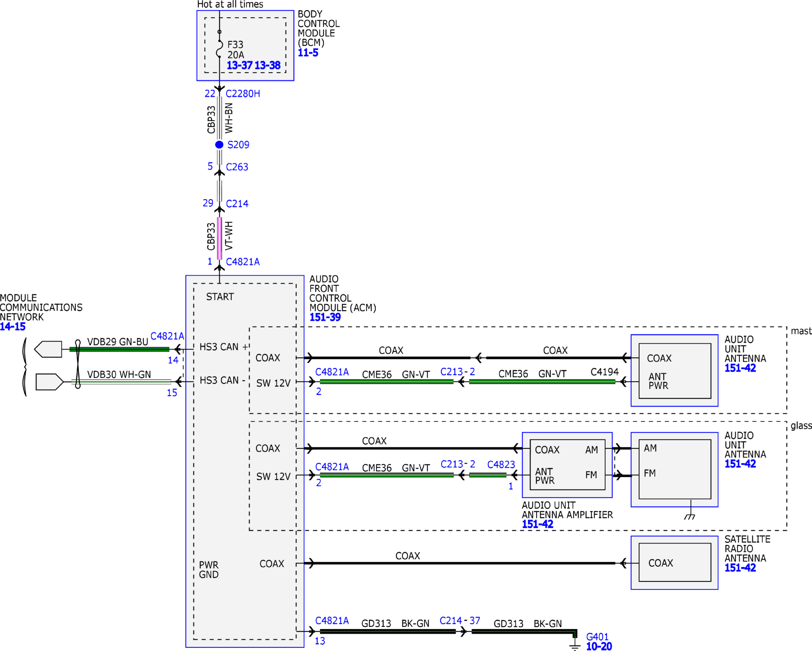Click the 'Hot at all times' text
The height and width of the screenshot is (651, 812).
230,5
